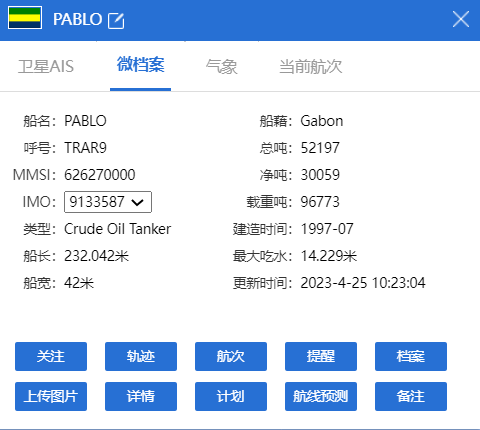The height and width of the screenshot is (430, 480).
Task: Open the 档案 button
Action: click(x=411, y=356)
